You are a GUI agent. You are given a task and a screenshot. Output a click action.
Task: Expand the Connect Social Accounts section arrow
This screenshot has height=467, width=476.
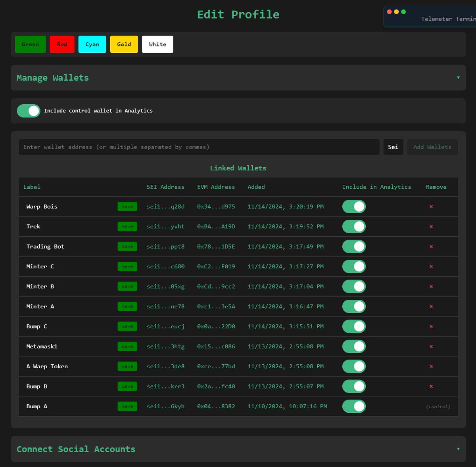(x=458, y=449)
